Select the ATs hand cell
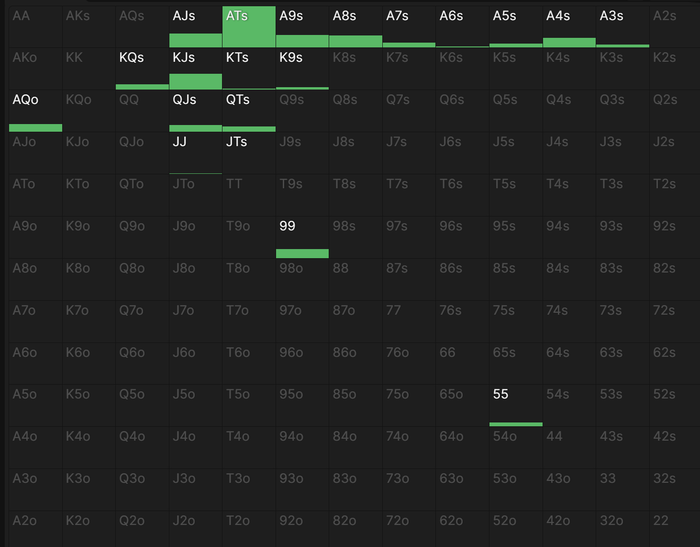 (249, 27)
